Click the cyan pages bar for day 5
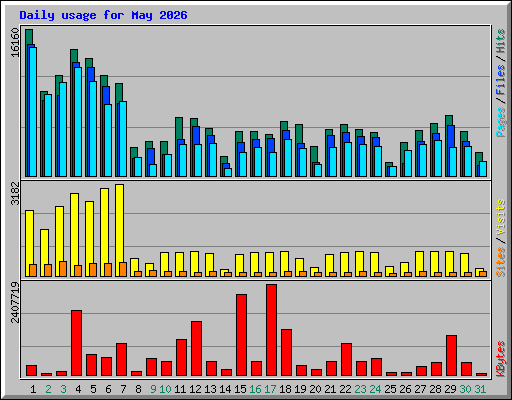This screenshot has height=400, width=512. (x=93, y=129)
